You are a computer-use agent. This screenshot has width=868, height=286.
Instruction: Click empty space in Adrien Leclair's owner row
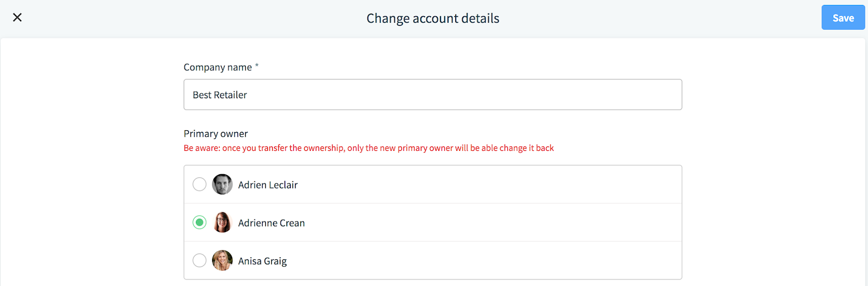click(488, 185)
